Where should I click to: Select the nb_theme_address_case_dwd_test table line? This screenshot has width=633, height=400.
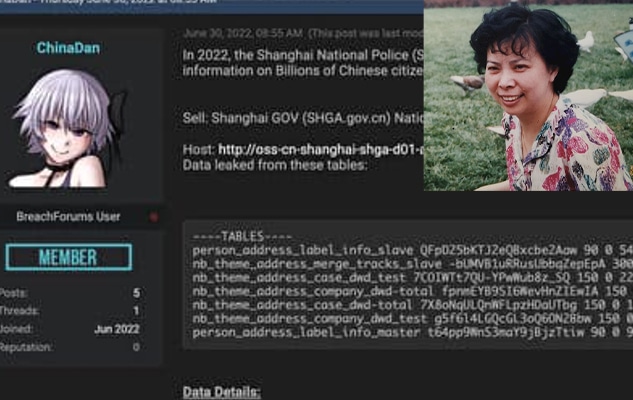[413, 278]
